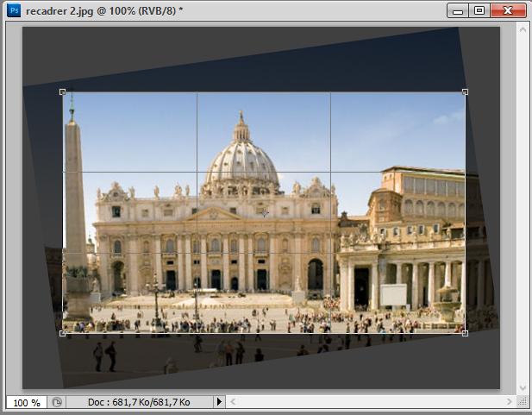Grab the bottom-right crop corner handle
Screen dimensions: 532x415
point(466,333)
